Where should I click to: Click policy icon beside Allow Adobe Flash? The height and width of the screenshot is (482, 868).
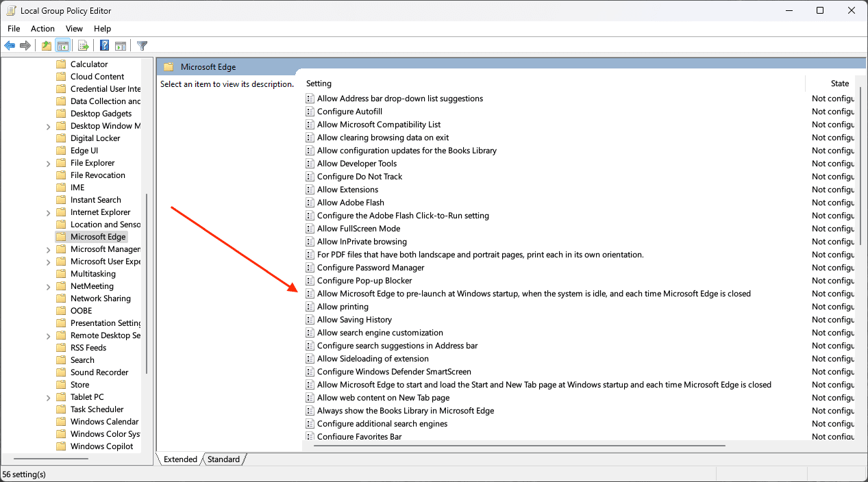point(310,203)
